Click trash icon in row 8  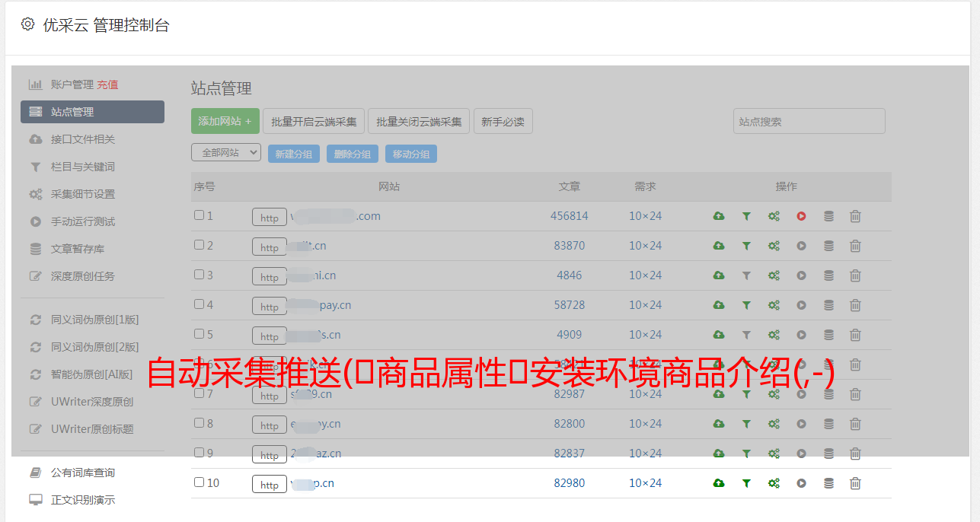pos(855,424)
